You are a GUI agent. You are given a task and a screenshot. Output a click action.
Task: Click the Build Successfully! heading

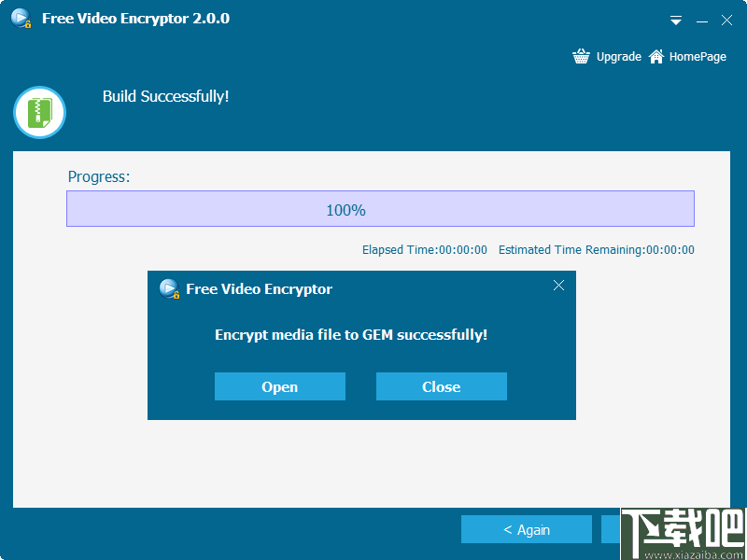[165, 96]
